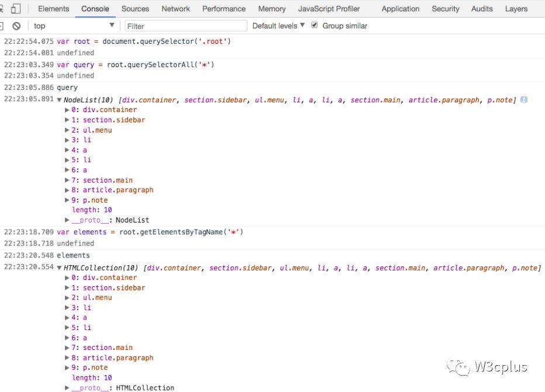Expand NodeList item 8: article.paragraph
The image size is (545, 392).
pos(67,190)
